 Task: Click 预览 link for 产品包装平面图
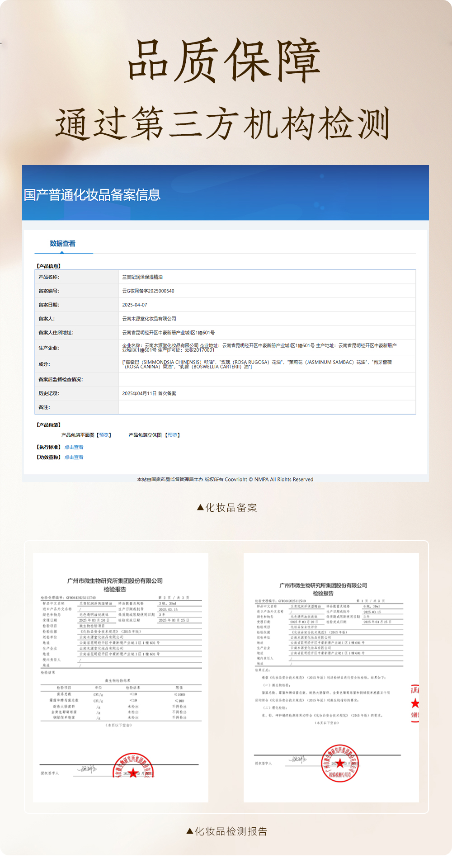click(104, 435)
